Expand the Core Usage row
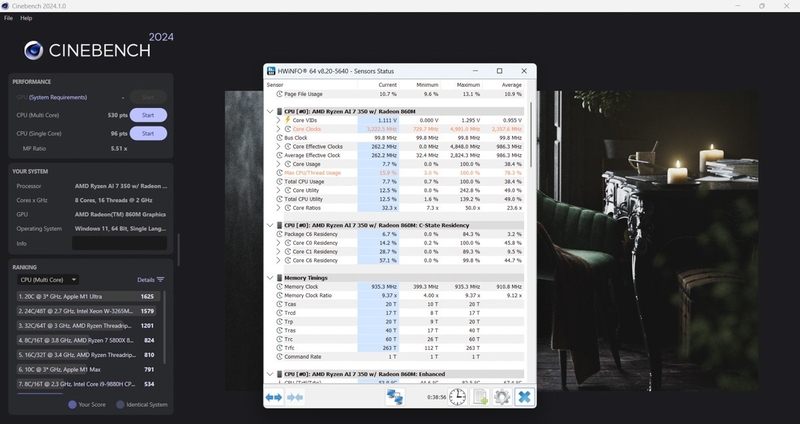This screenshot has width=800, height=424. click(279, 164)
